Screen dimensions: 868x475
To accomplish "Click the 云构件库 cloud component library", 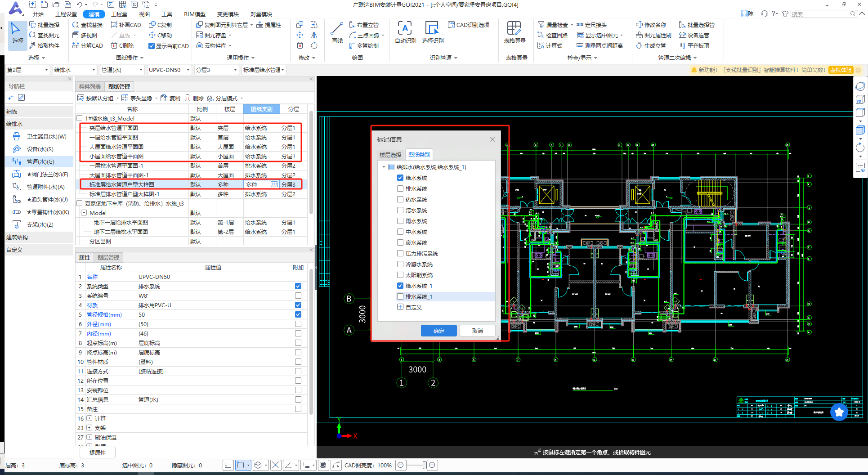I will (x=213, y=45).
